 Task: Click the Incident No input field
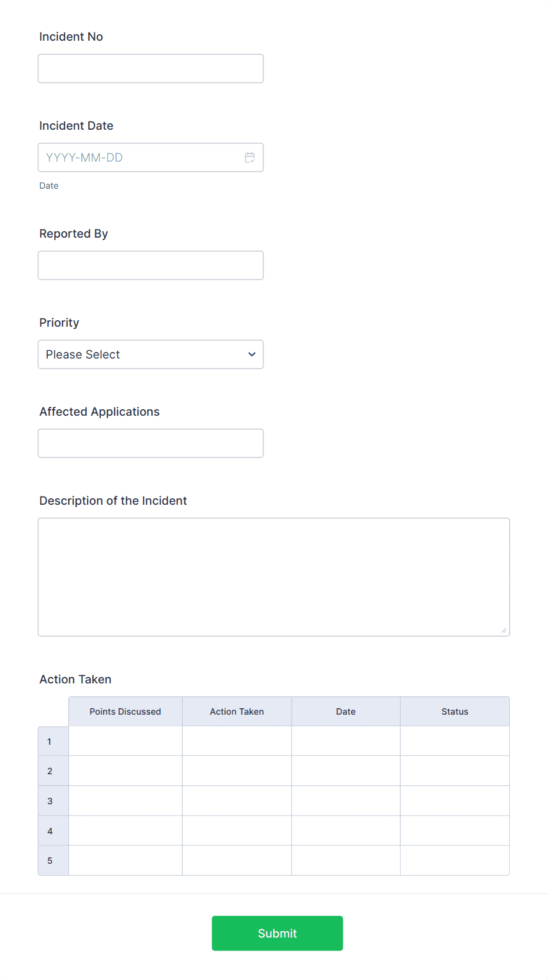[150, 68]
